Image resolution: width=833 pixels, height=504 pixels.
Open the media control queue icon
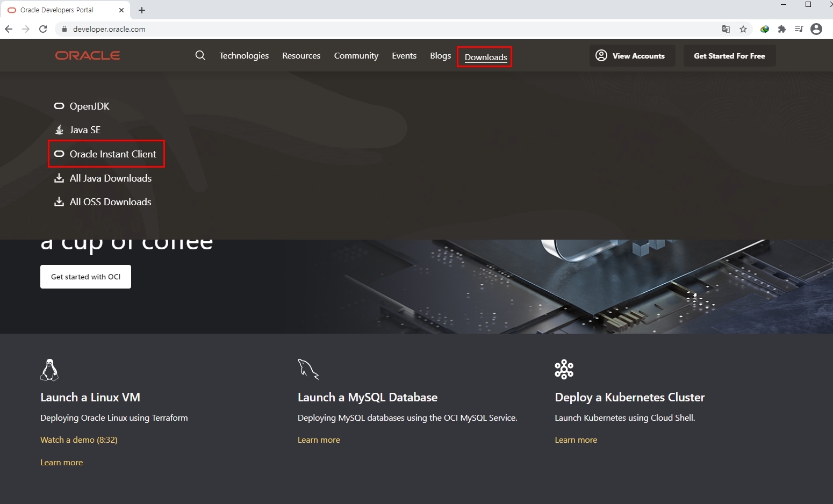pos(799,29)
